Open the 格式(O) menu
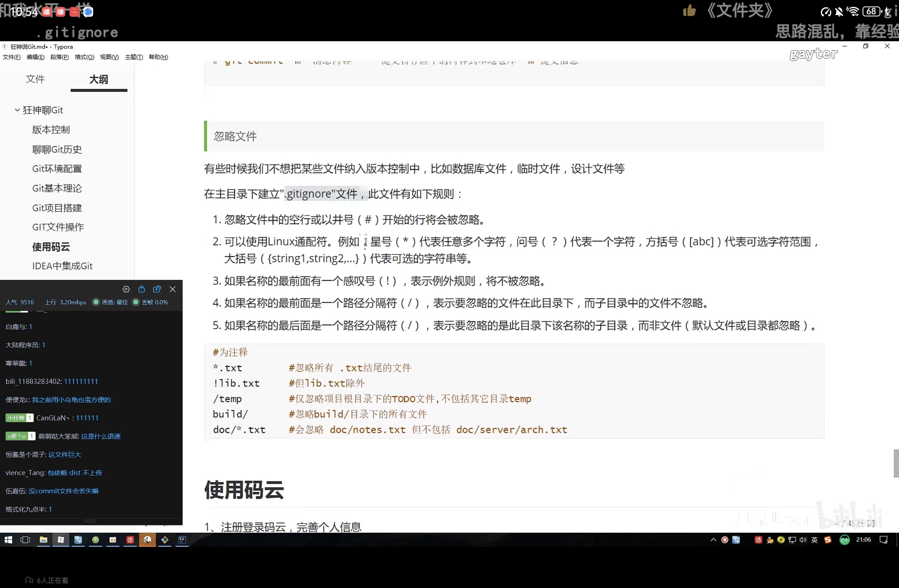This screenshot has width=899, height=588. (x=84, y=57)
